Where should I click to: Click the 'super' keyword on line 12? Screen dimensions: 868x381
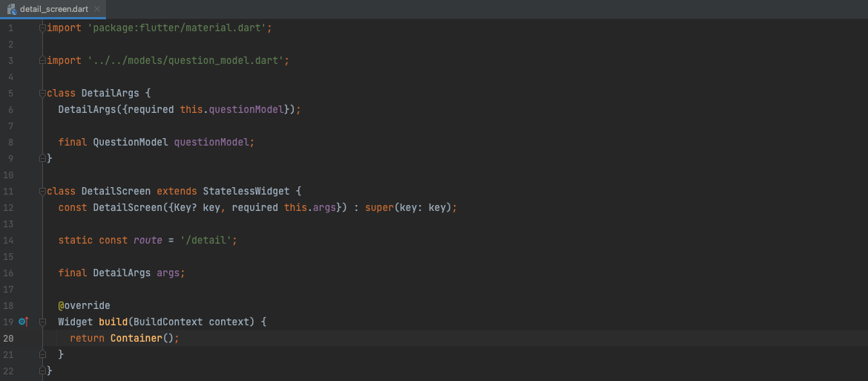coord(379,208)
